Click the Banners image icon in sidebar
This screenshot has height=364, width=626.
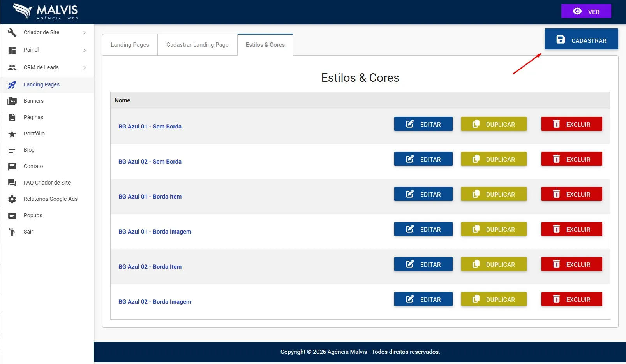coord(12,101)
